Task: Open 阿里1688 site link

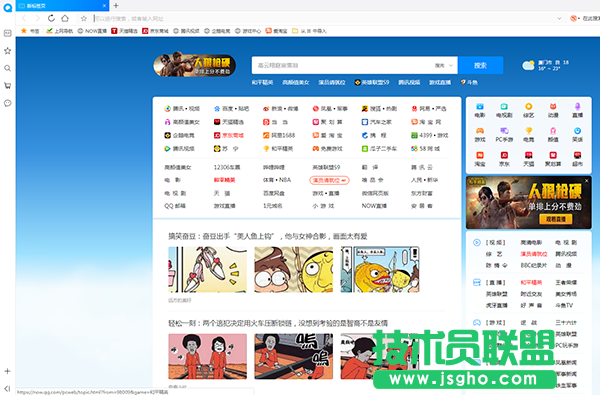Action: tap(279, 135)
